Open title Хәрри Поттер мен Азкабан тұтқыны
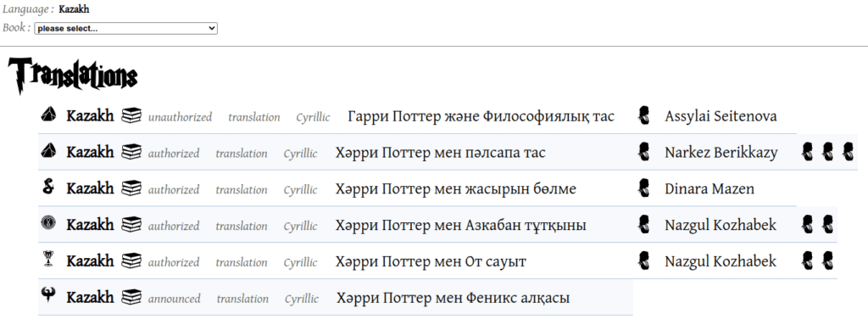The width and height of the screenshot is (868, 325). tap(460, 225)
